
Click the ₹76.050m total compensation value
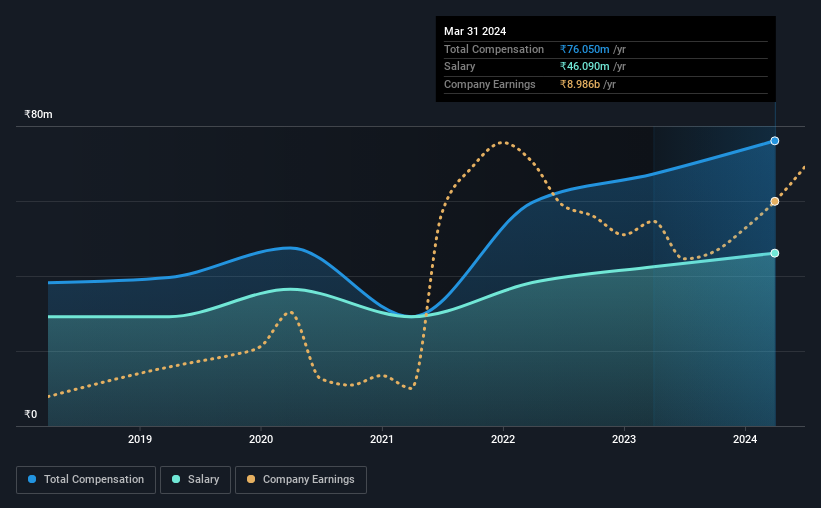click(584, 49)
